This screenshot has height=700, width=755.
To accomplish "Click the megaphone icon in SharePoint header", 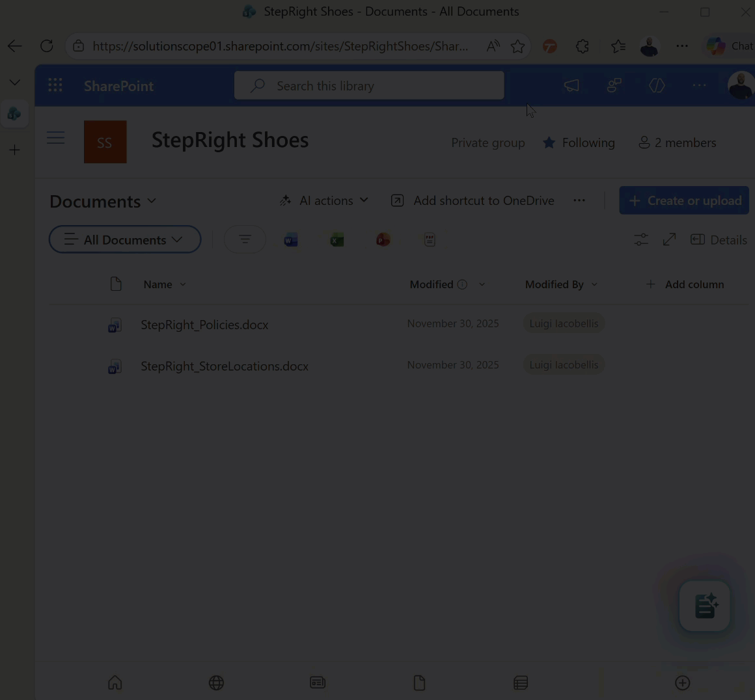I will tap(571, 86).
